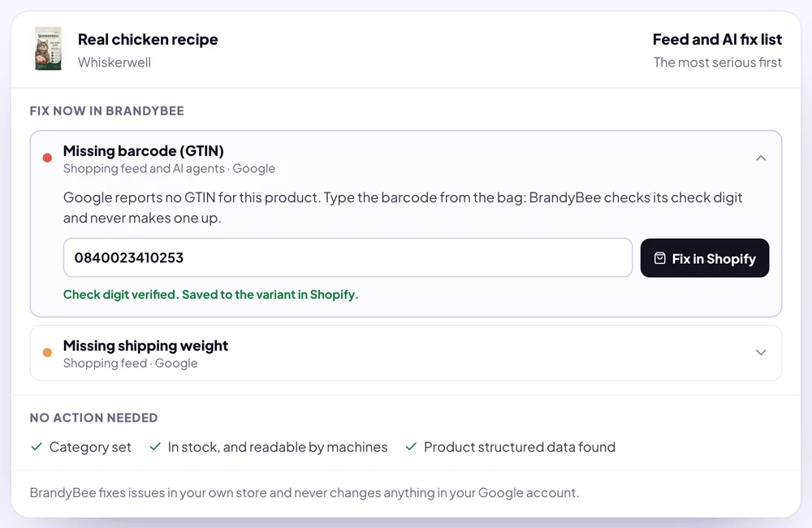
Task: Click the Google reports no GTIN description paragraph
Action: pyautogui.click(x=403, y=207)
